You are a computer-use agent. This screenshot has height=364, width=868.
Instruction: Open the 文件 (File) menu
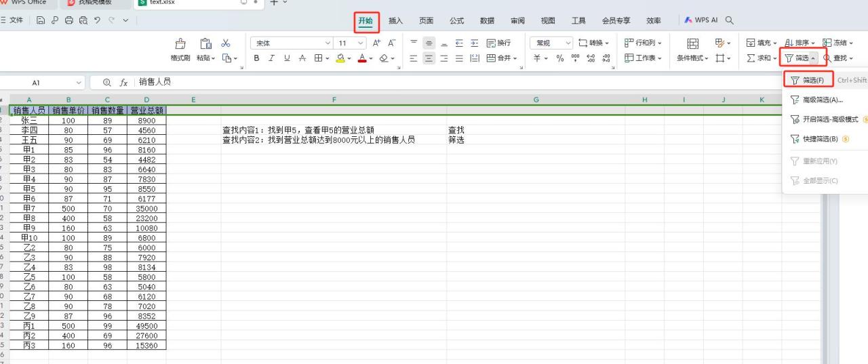click(12, 20)
